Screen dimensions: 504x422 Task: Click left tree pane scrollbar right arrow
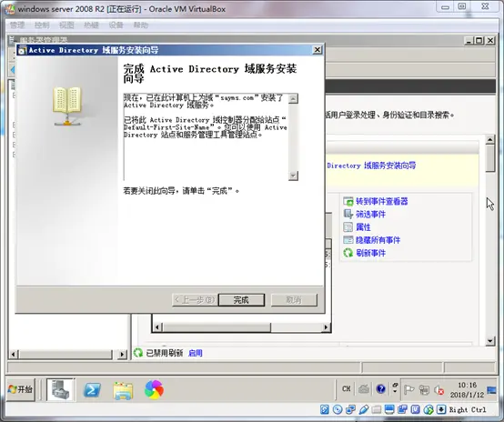(x=122, y=355)
